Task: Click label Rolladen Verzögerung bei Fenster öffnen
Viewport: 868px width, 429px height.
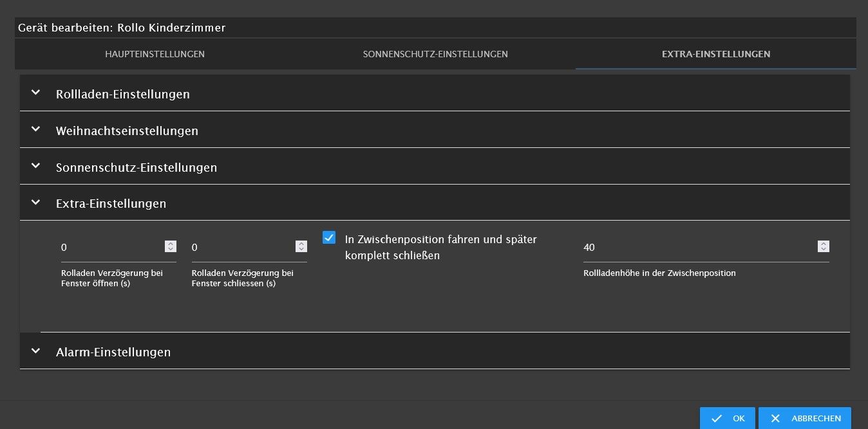Action: point(112,278)
